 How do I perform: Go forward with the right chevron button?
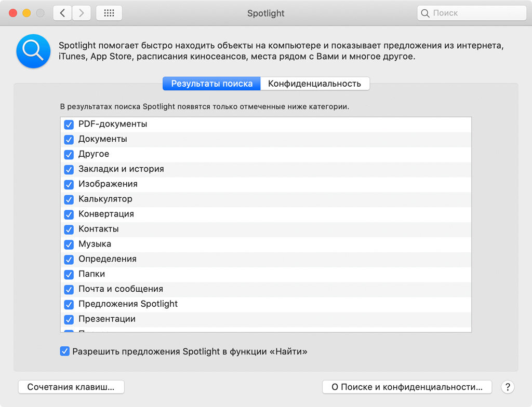click(x=82, y=13)
